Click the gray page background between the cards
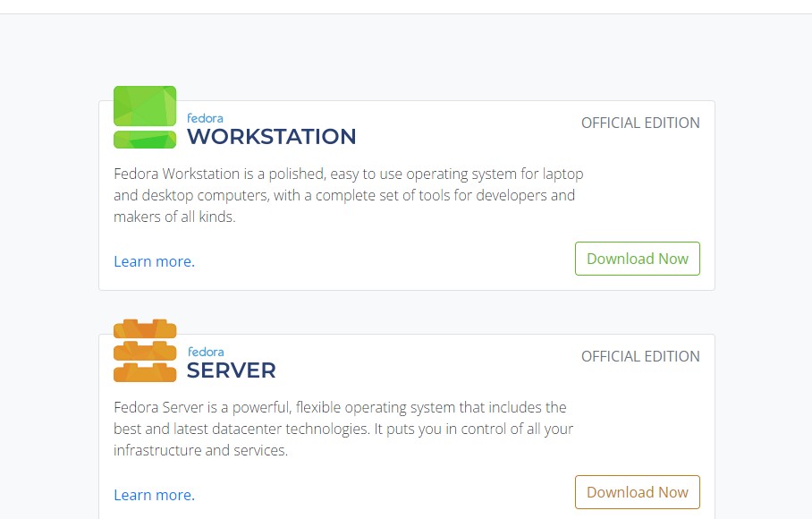812x519 pixels. [406, 311]
